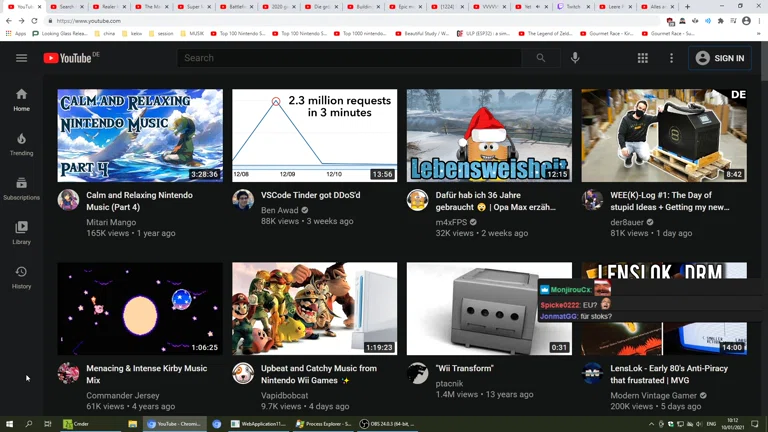The height and width of the screenshot is (432, 768).
Task: Show hidden system tray icons
Action: coord(651,424)
